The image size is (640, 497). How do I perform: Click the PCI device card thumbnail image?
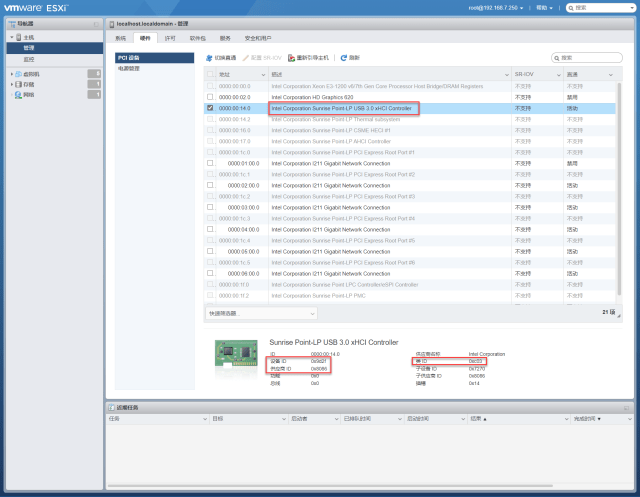coord(236,354)
